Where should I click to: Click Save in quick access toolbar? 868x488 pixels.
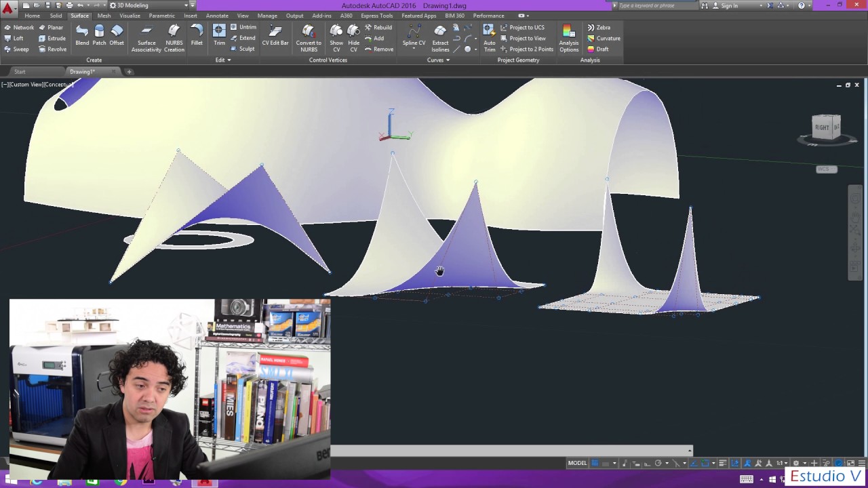tap(47, 5)
